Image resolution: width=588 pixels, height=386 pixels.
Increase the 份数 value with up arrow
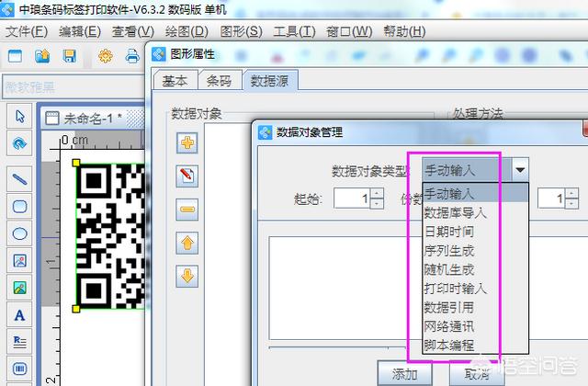(571, 193)
